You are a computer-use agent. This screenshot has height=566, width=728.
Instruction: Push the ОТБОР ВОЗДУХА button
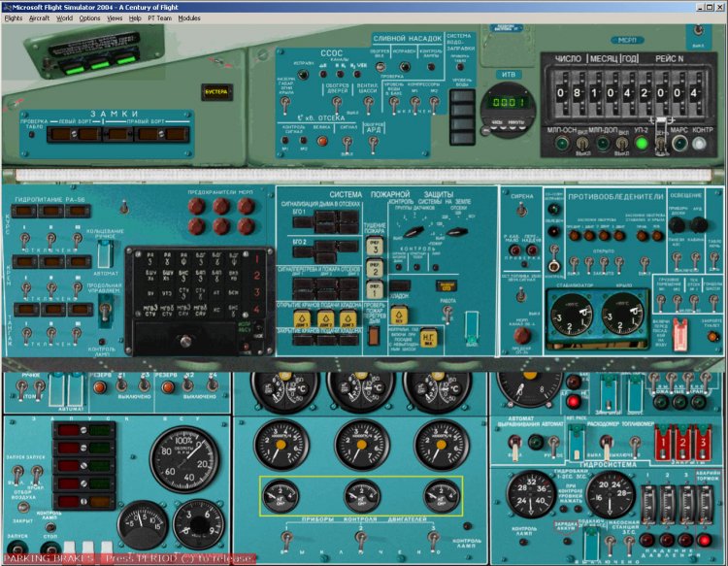[23, 508]
